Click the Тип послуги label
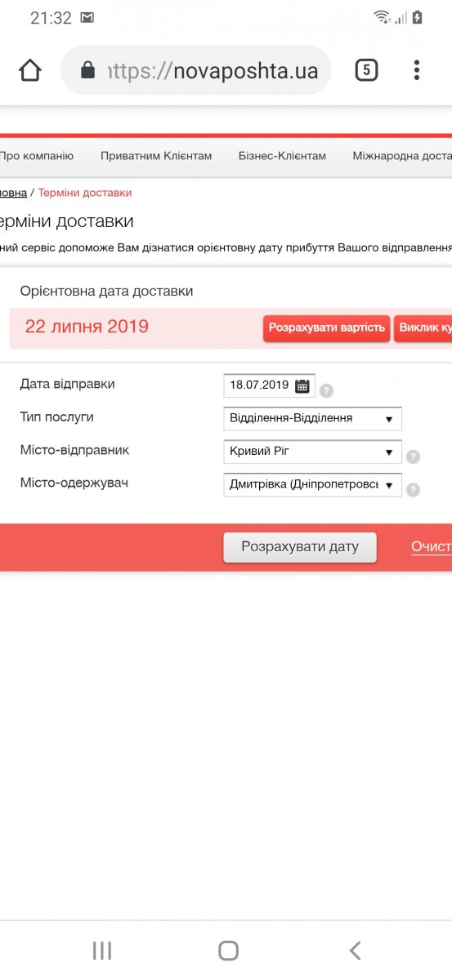Viewport: 452px width, 980px height. point(56,416)
